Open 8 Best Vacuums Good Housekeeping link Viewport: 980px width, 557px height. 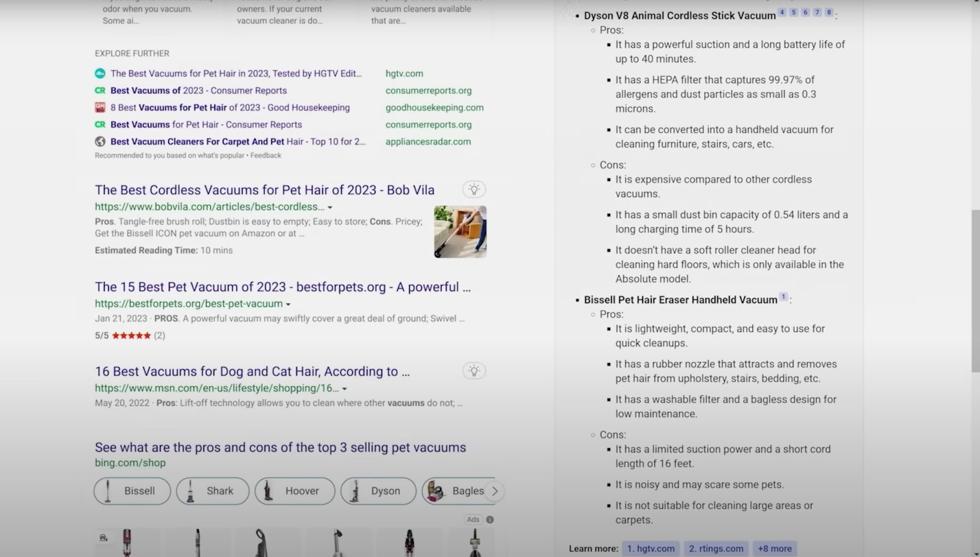click(230, 107)
